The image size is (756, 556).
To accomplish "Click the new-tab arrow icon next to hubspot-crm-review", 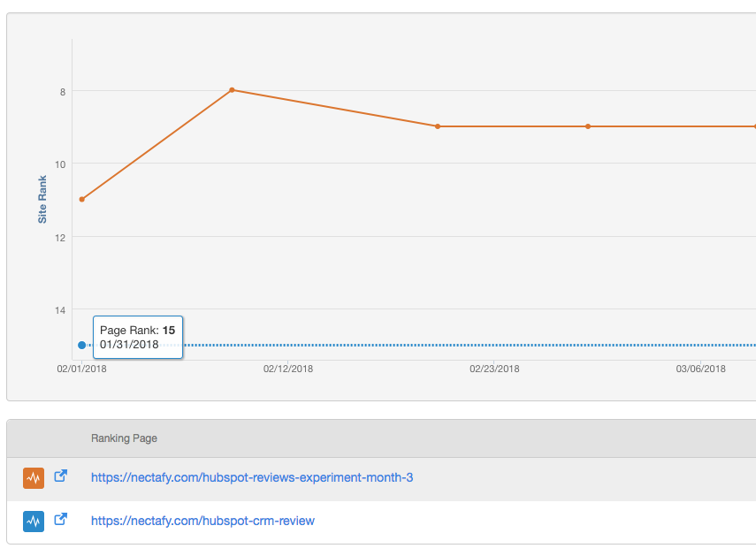I will [60, 521].
